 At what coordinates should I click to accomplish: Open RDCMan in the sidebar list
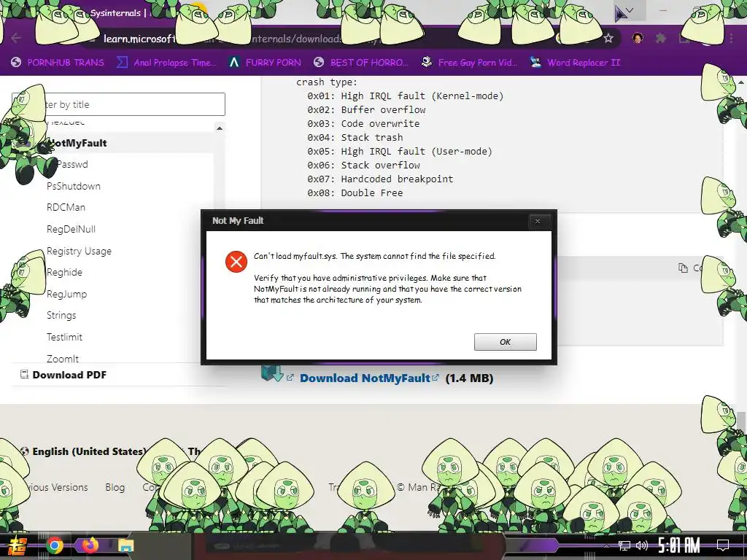coord(66,207)
